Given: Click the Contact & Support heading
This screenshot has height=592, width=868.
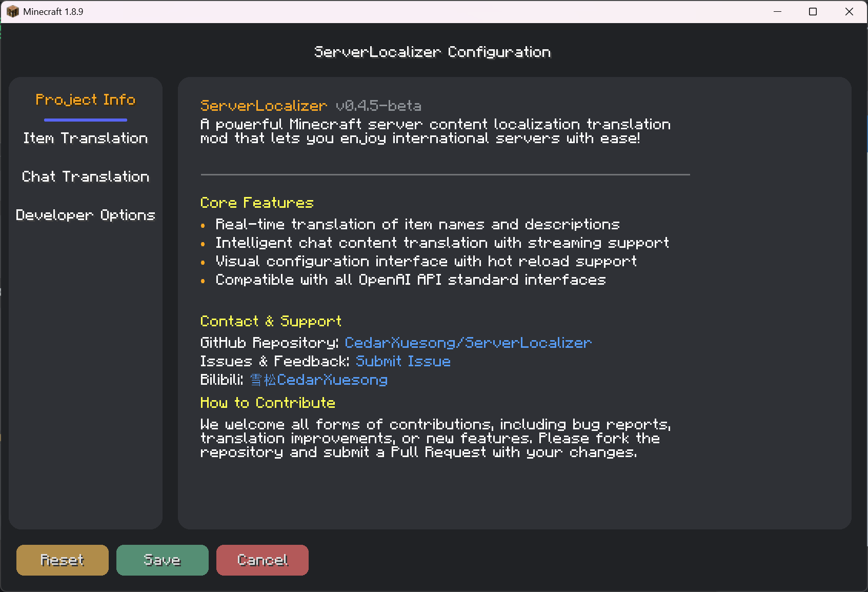Looking at the screenshot, I should tap(271, 321).
